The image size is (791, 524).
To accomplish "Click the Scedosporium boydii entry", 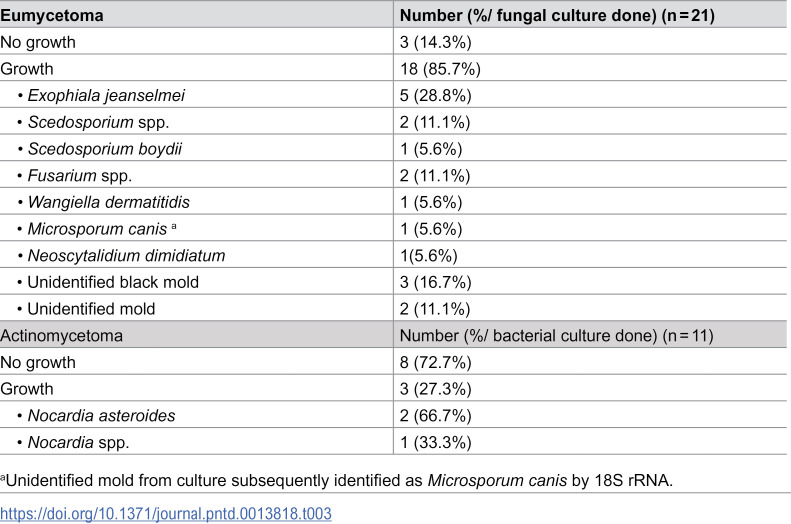I will pyautogui.click(x=104, y=149).
